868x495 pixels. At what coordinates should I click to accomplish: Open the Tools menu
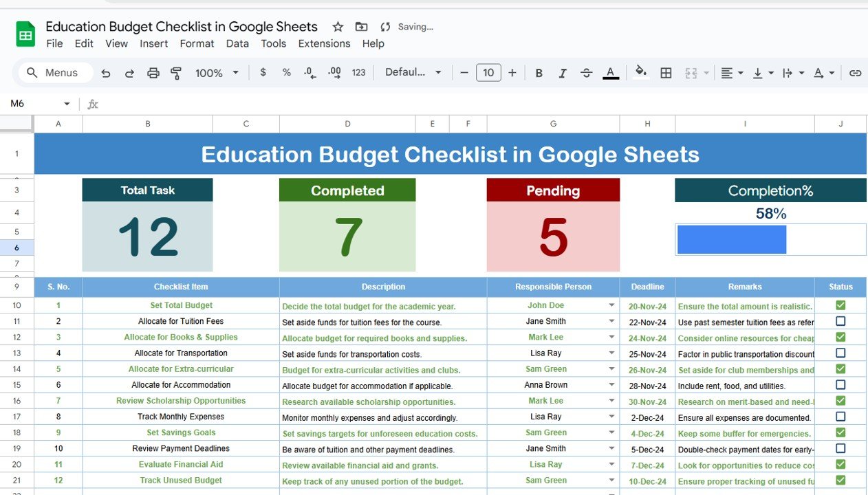273,43
